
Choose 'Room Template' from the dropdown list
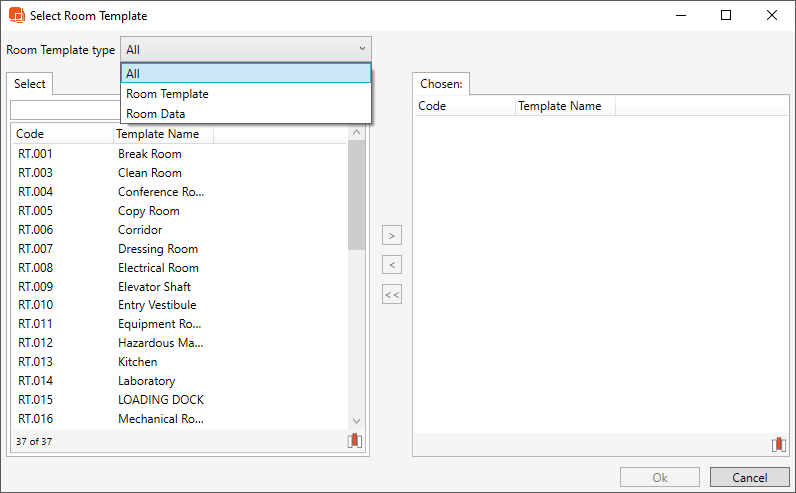167,93
